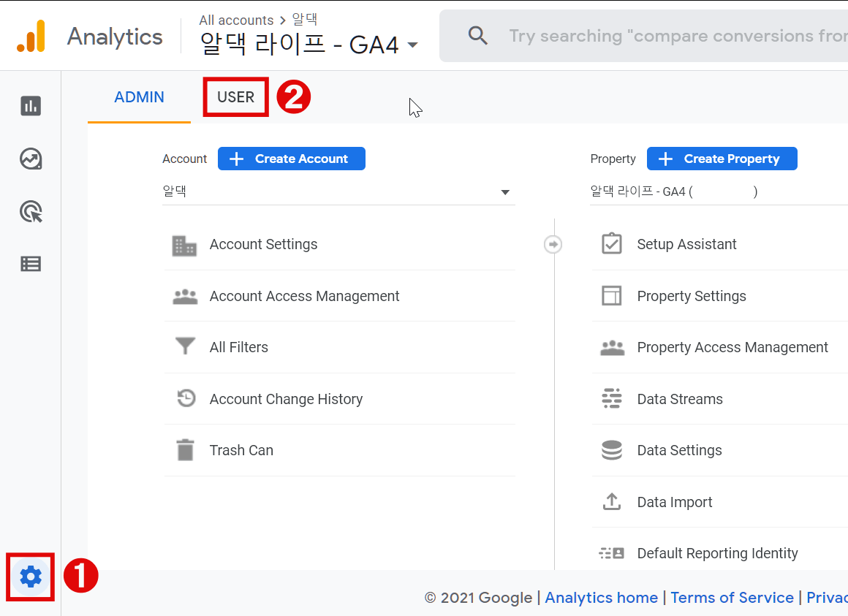Click the Google Analytics logo
The width and height of the screenshot is (848, 616).
tap(31, 37)
